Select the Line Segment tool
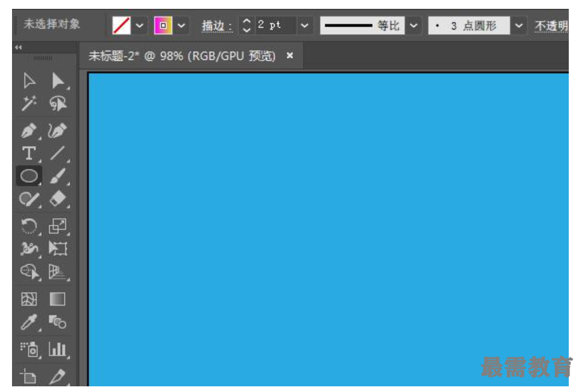This screenshot has width=577, height=392. (x=58, y=154)
